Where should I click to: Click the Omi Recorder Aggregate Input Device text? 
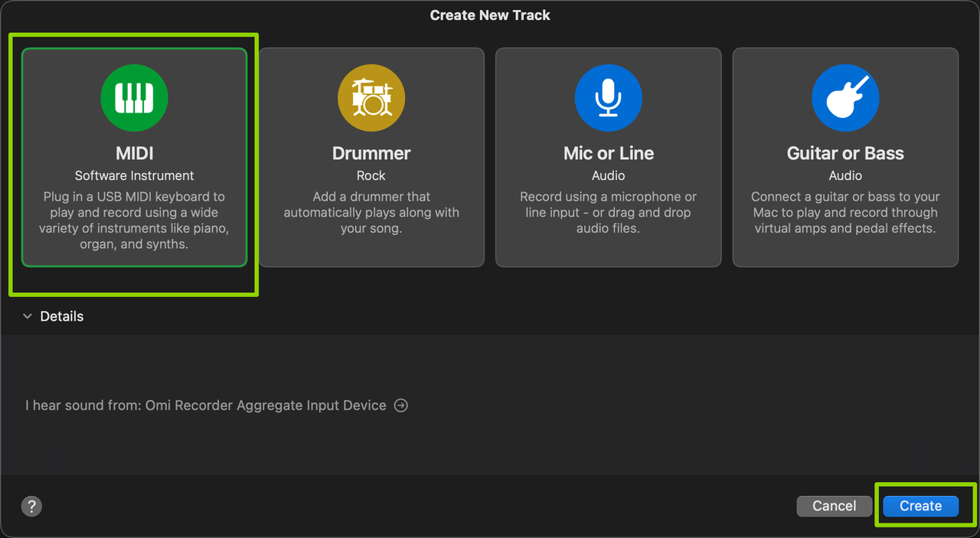[266, 406]
